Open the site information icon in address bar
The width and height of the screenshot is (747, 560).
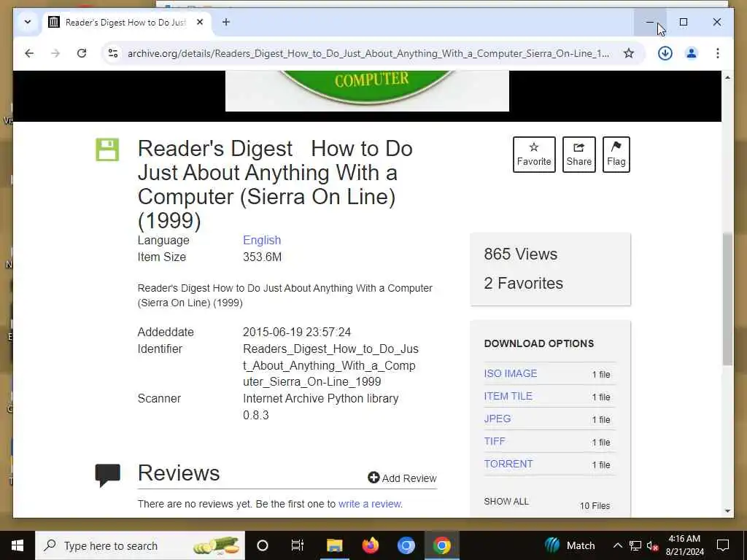tap(113, 53)
